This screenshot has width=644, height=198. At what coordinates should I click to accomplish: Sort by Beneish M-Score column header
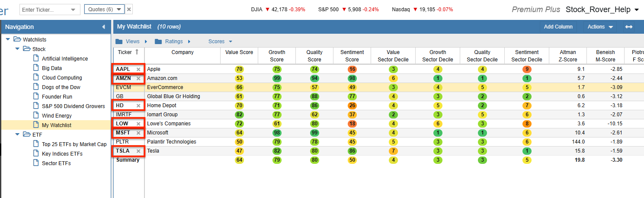[606, 56]
